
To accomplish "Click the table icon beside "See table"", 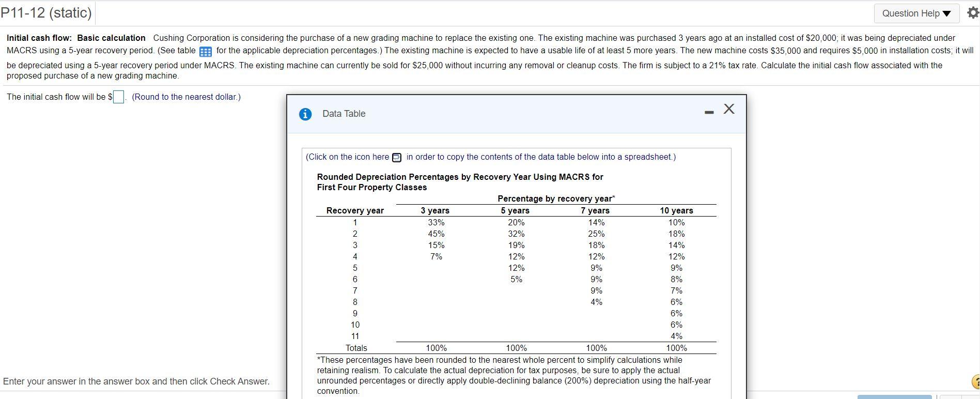I will tap(206, 51).
